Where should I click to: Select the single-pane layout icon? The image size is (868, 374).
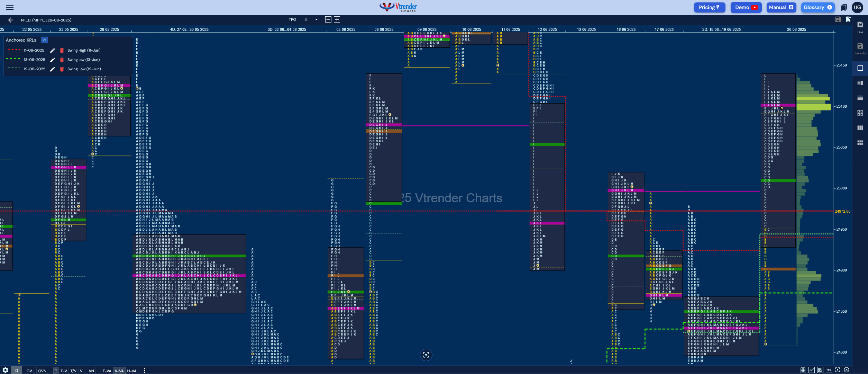point(860,68)
